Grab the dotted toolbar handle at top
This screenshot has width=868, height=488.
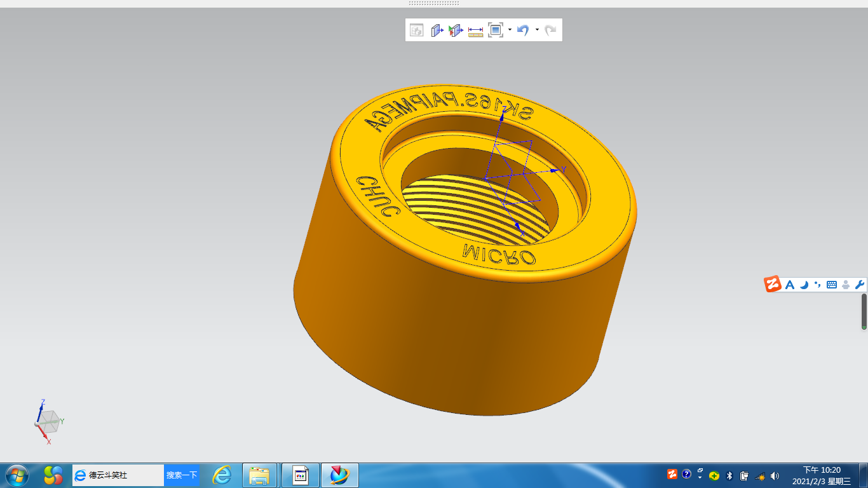[434, 3]
